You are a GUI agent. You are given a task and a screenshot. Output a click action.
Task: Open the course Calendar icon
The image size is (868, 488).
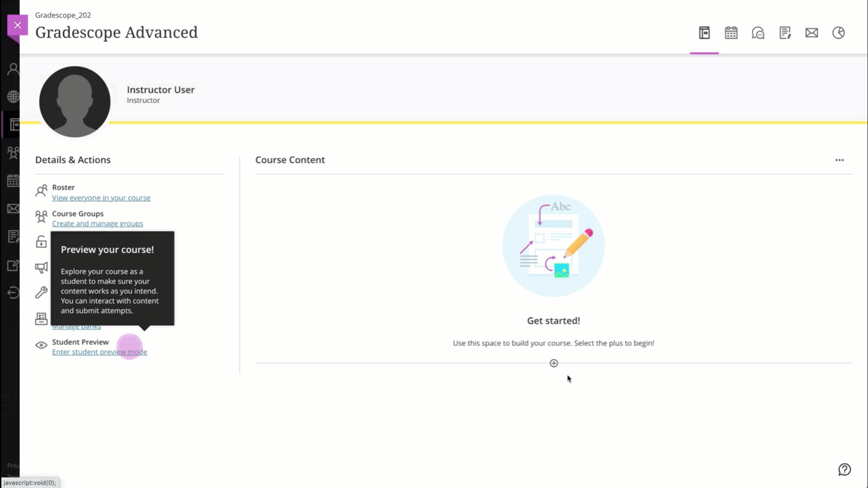point(731,33)
